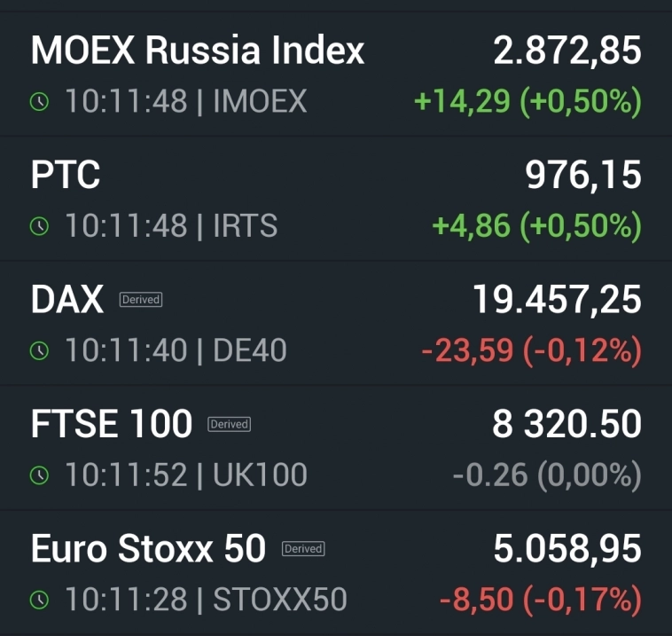
Task: Open the FTSE 100 index page
Action: click(112, 424)
